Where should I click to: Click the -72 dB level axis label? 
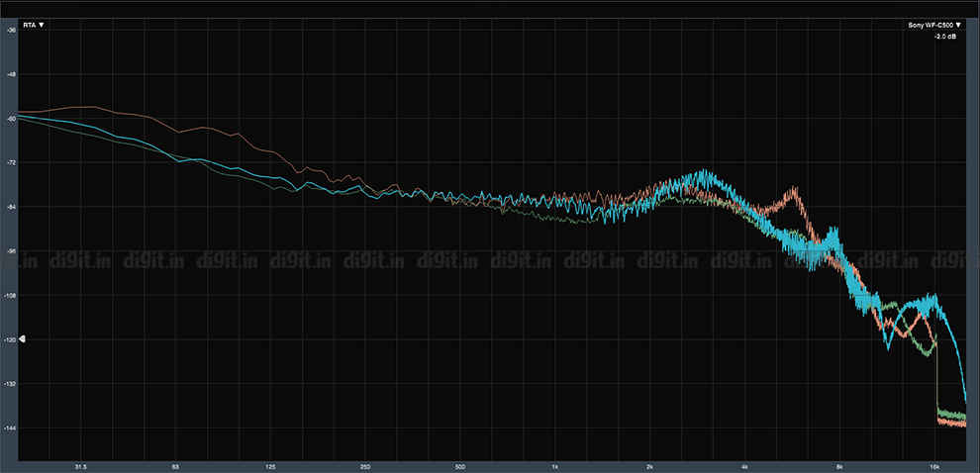click(11, 162)
